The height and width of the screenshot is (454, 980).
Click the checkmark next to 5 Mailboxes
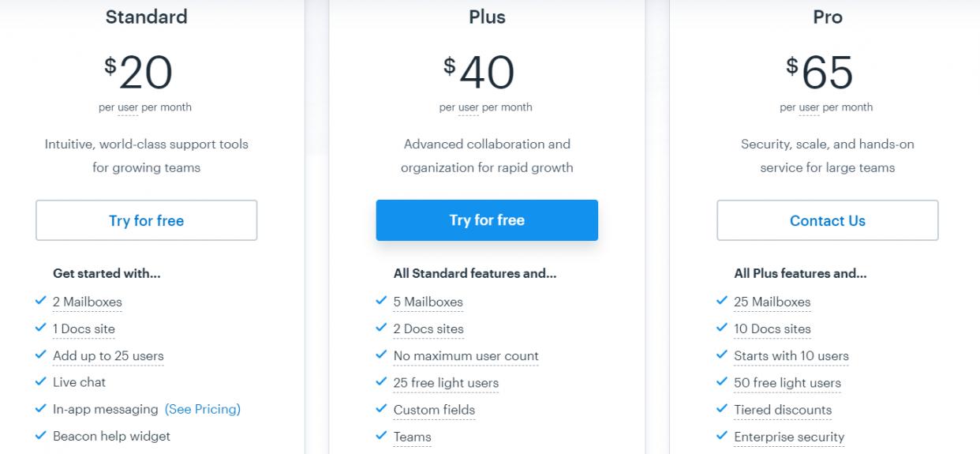click(x=382, y=301)
